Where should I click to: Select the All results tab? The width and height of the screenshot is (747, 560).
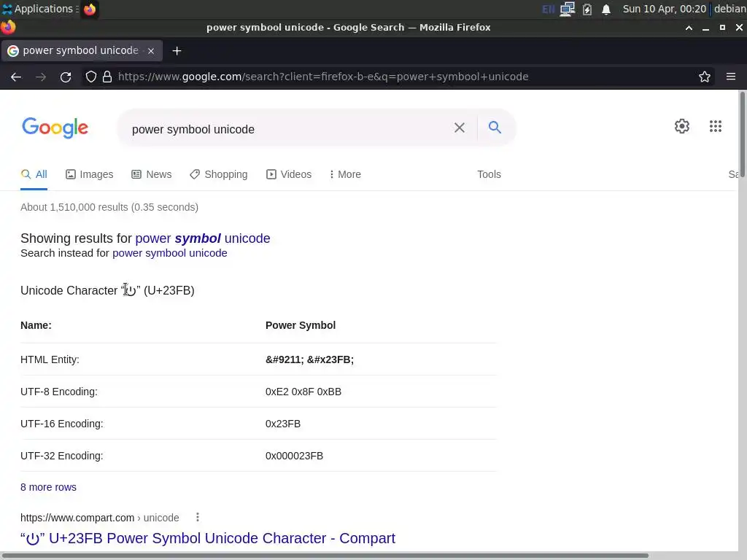tap(34, 174)
